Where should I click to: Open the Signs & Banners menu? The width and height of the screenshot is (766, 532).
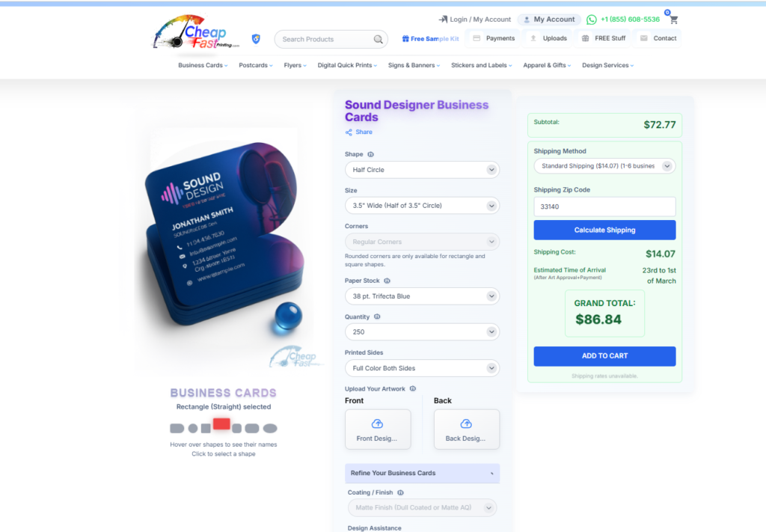[414, 65]
